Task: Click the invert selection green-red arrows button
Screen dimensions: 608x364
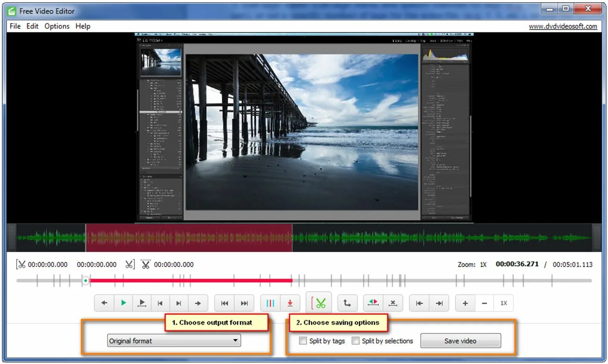Action: point(373,303)
